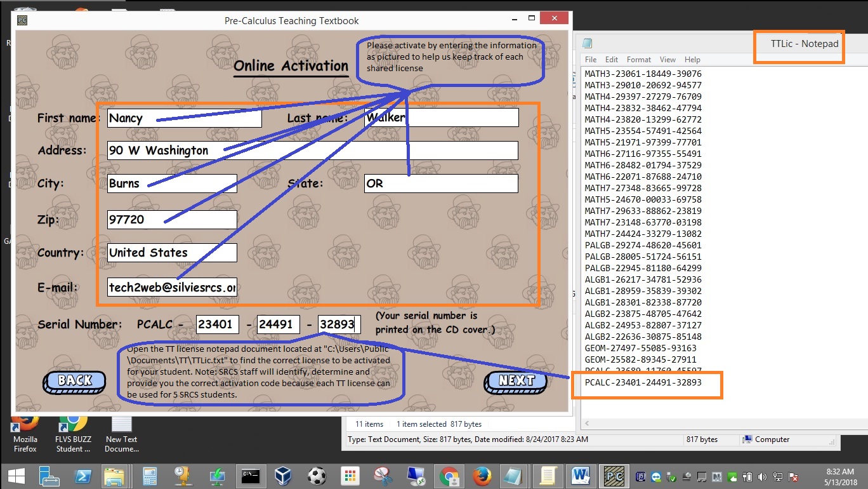Click Notepad horizontal scrollbar left arrow
Screen dimensions: 868x489
tap(587, 424)
